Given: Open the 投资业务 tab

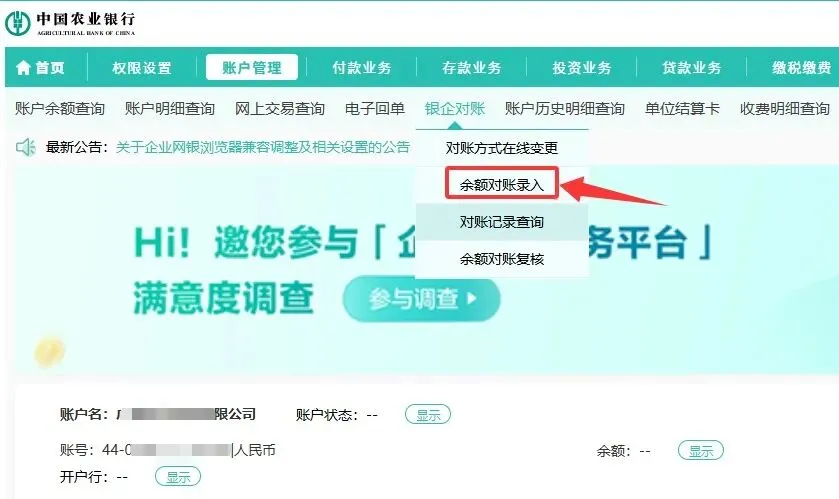Looking at the screenshot, I should point(582,67).
